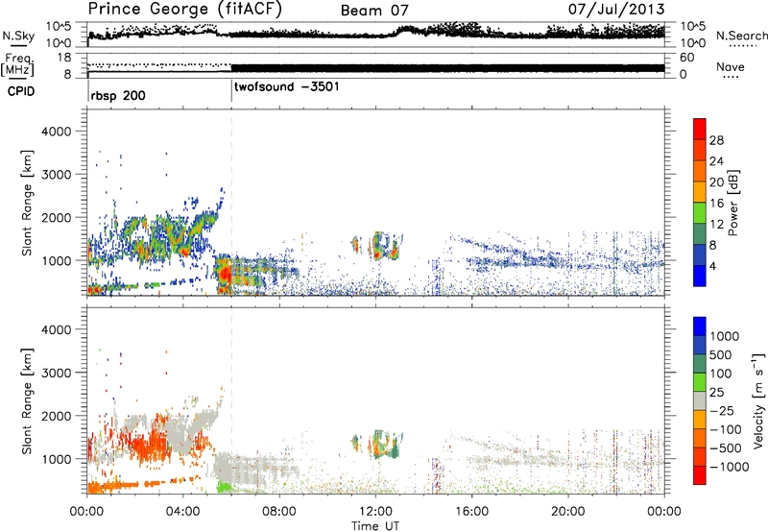Select the "60" Nave axis tick label

(x=687, y=58)
